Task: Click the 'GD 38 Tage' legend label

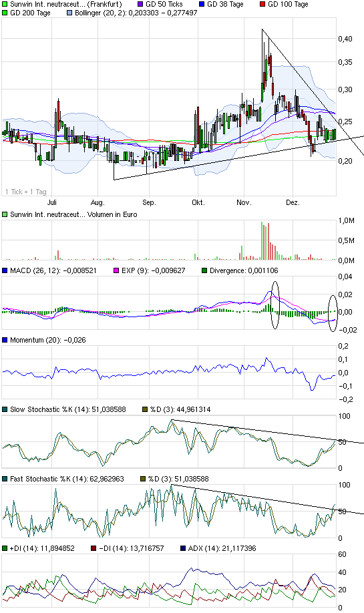Action: tap(225, 4)
